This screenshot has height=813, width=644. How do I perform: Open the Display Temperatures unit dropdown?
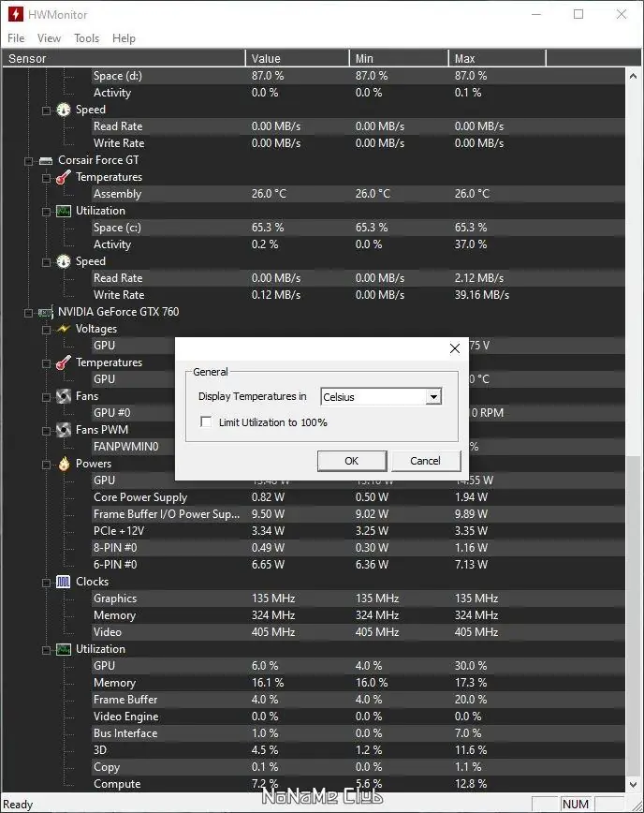(x=432, y=397)
